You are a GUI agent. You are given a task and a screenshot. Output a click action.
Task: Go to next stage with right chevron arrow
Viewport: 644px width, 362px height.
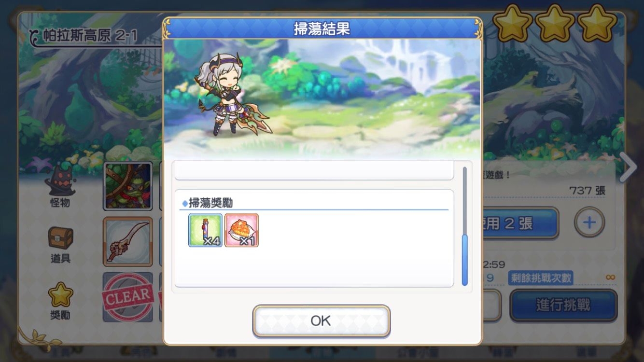point(628,167)
